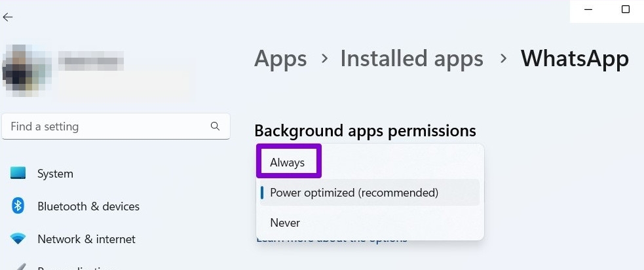The width and height of the screenshot is (644, 270).
Task: Click the Network Wi-Fi icon
Action: coord(18,239)
